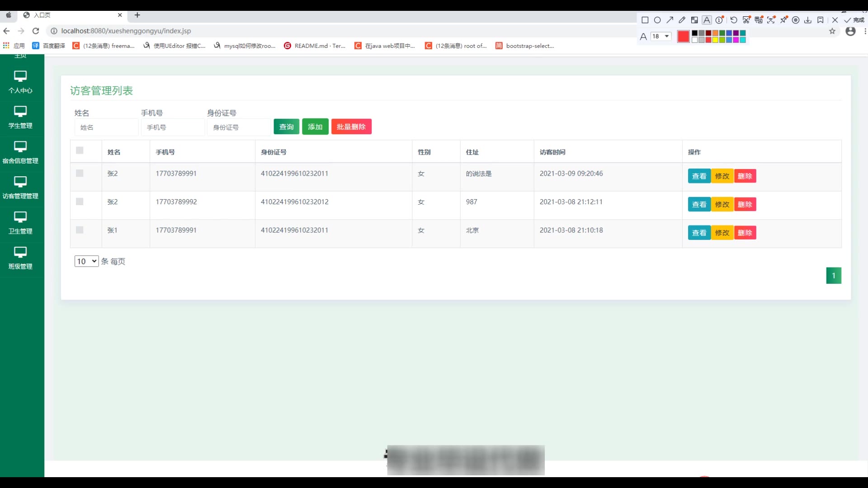Open the 10 per page dropdown

pos(86,261)
